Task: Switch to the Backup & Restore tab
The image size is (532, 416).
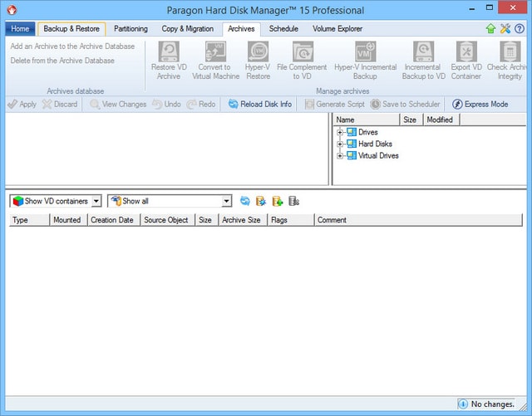Action: tap(71, 29)
